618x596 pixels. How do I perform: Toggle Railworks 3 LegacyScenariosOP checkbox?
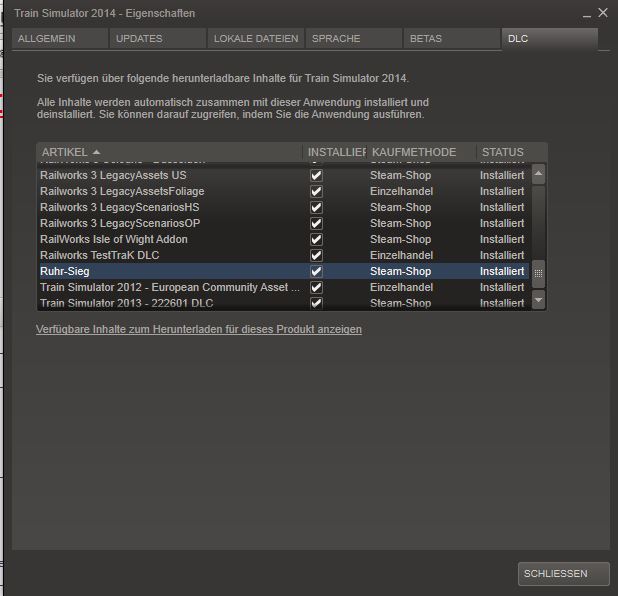coord(316,224)
